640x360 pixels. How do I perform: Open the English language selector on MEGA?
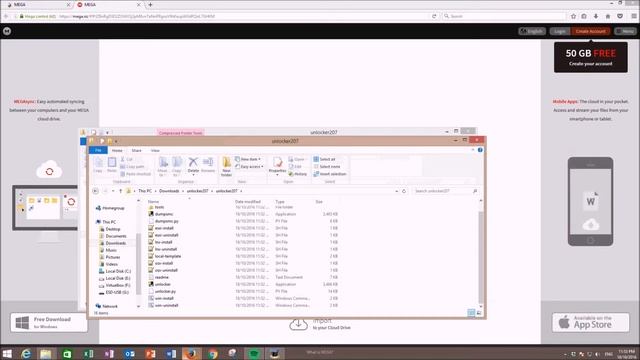pyautogui.click(x=532, y=31)
